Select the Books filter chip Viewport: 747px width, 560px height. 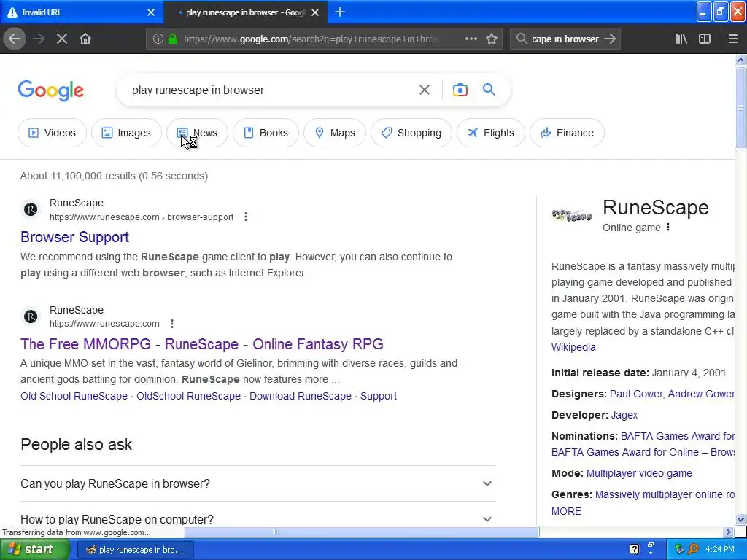(266, 133)
